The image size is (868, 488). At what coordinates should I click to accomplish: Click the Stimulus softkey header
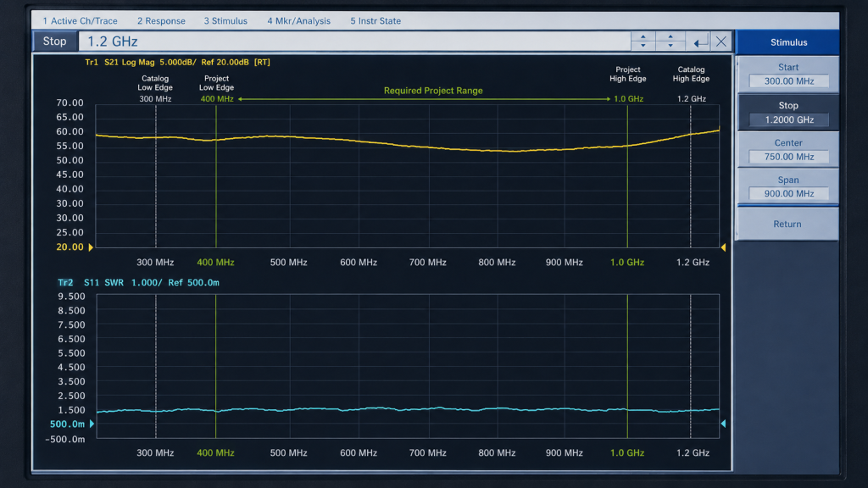pos(788,42)
